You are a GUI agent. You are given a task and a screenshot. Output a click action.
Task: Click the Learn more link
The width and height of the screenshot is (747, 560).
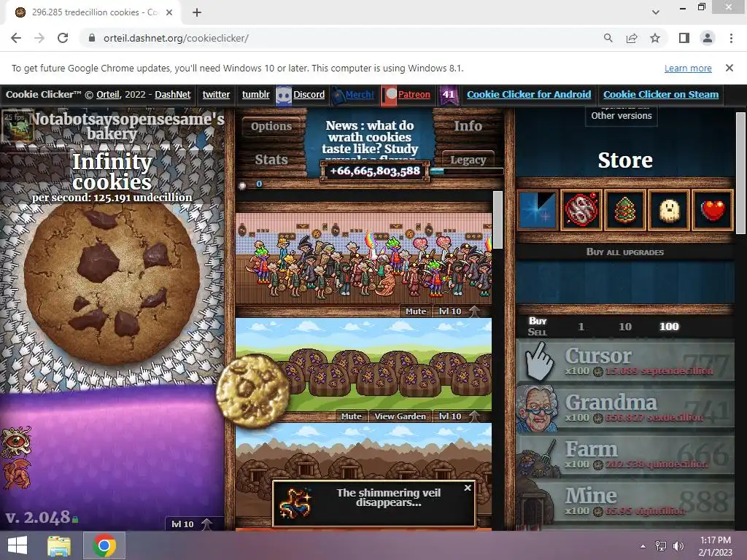pyautogui.click(x=688, y=68)
